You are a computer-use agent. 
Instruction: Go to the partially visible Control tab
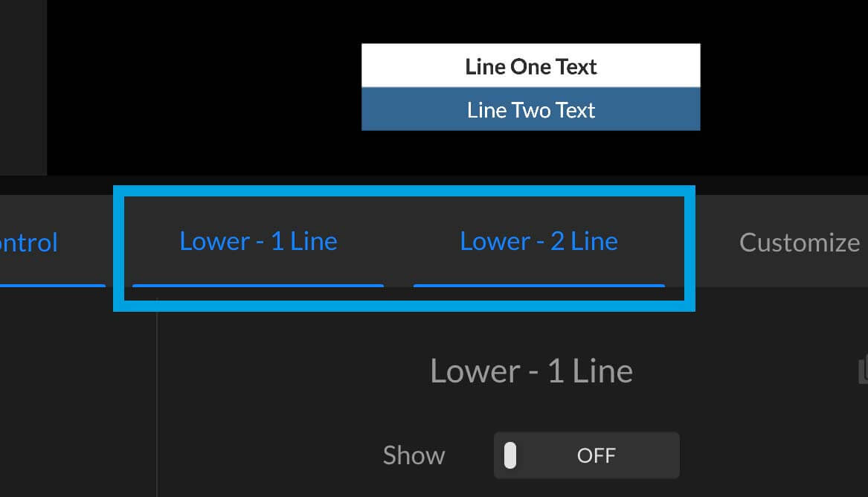[29, 243]
